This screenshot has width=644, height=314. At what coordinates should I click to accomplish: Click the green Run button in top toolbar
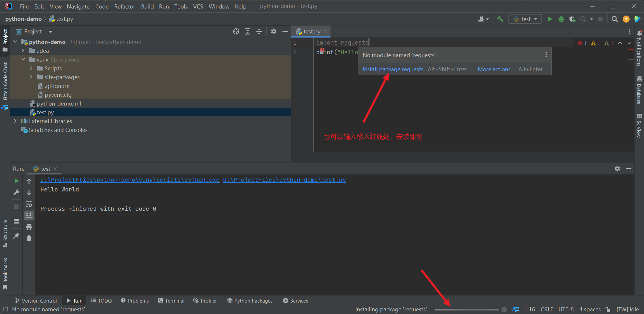pos(550,19)
